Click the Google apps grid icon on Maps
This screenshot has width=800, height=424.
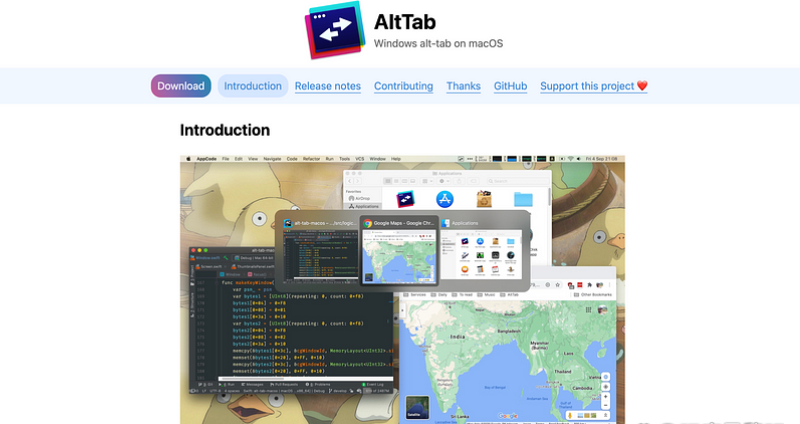588,310
